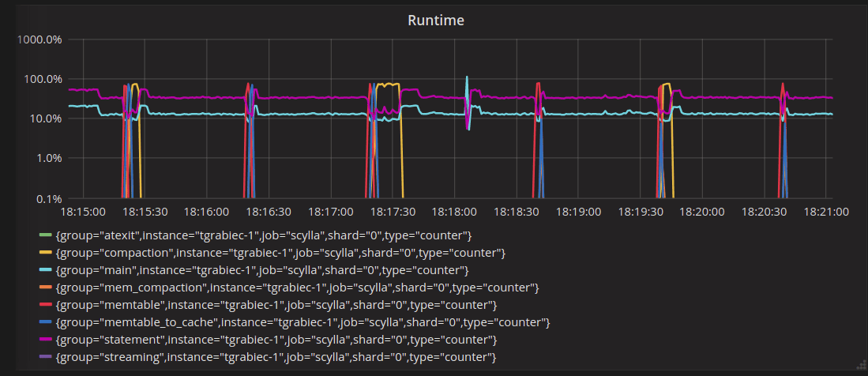Click the yellow compaction series color swatch
Image resolution: width=868 pixels, height=376 pixels.
[x=45, y=253]
